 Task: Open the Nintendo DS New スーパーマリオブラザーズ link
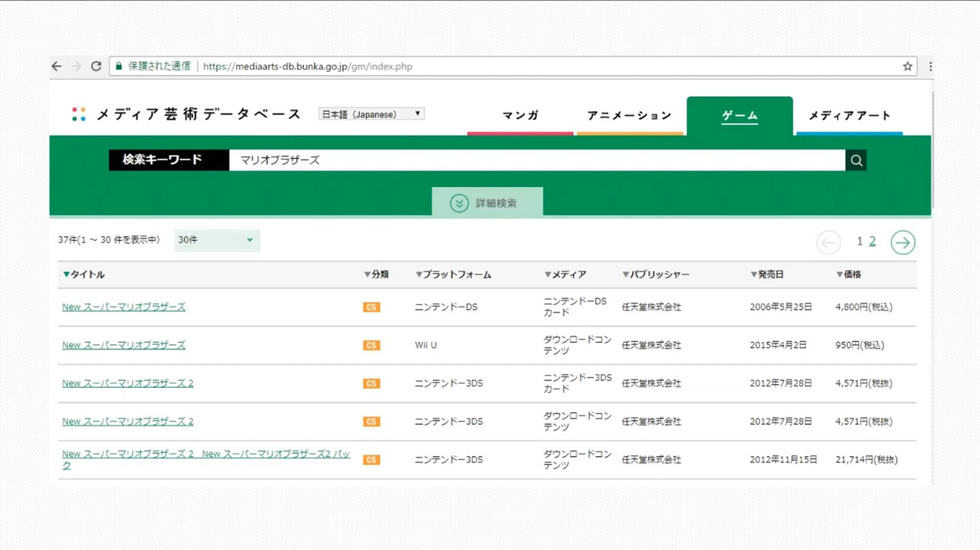pos(124,307)
